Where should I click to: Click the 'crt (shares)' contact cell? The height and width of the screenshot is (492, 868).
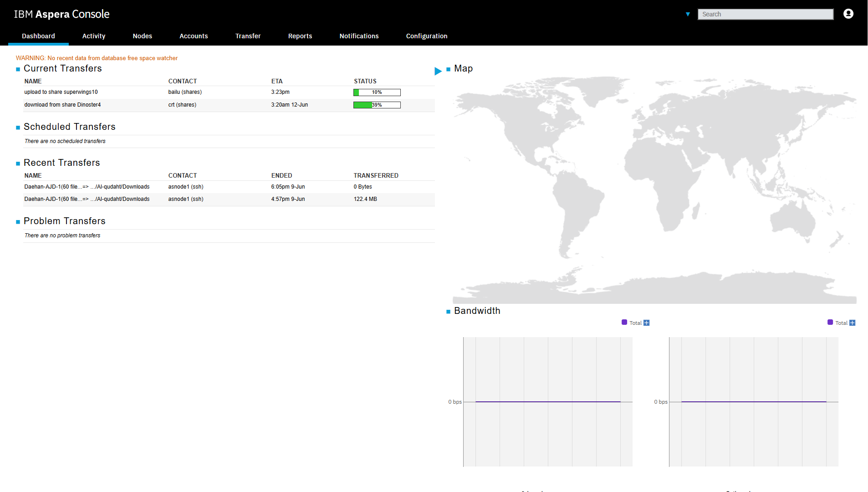tap(182, 105)
